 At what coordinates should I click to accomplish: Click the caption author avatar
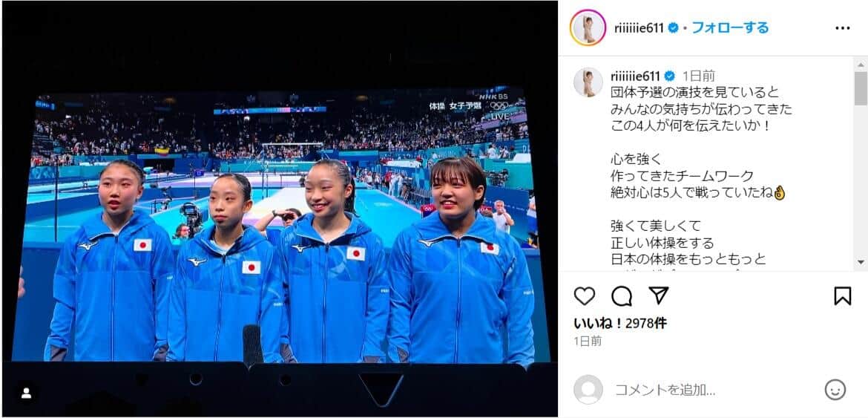coord(588,82)
